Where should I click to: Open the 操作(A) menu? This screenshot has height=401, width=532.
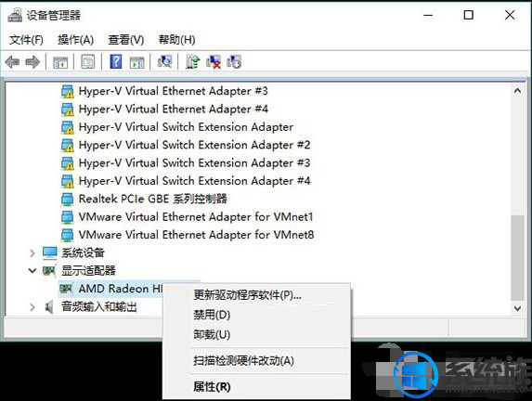75,40
